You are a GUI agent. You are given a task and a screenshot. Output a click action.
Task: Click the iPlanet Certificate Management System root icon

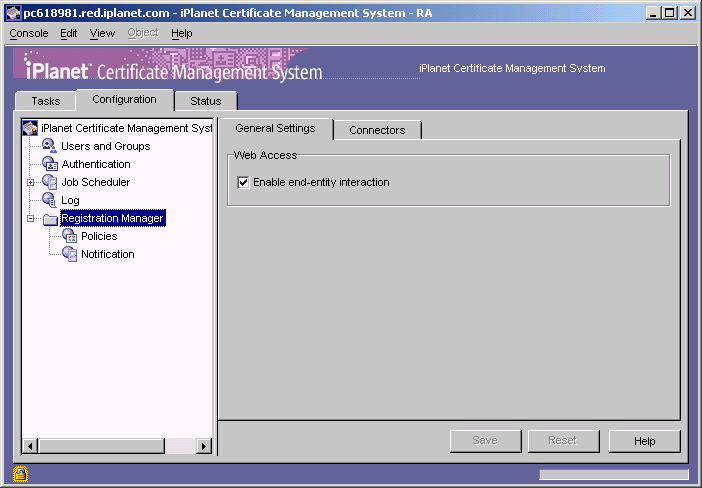tap(30, 128)
